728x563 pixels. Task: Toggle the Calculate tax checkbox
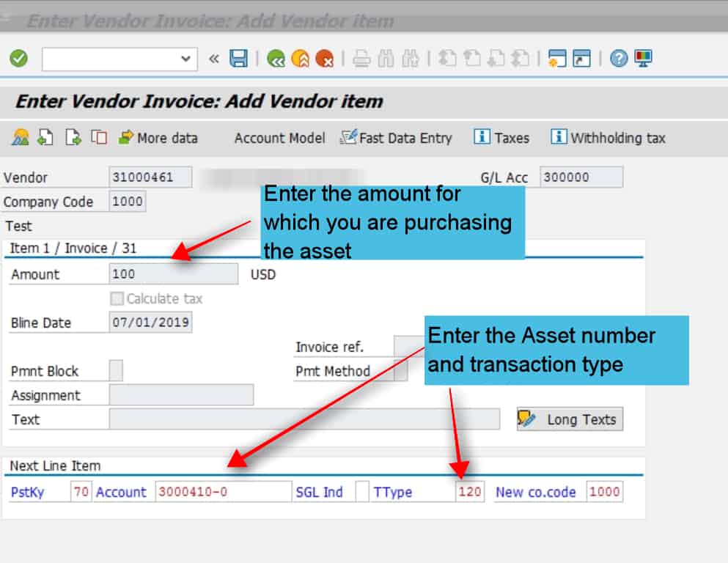point(117,298)
